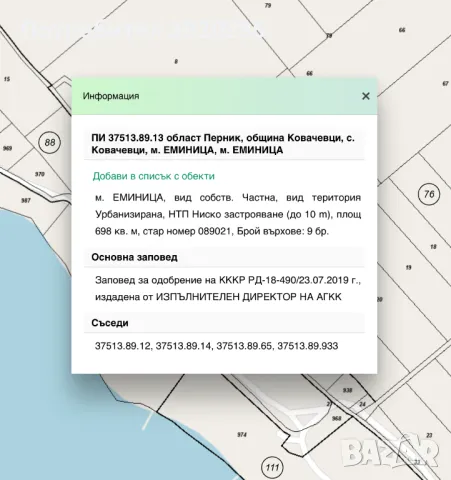
Task: Open neighbor parcel 37513.89.12
Action: click(123, 346)
